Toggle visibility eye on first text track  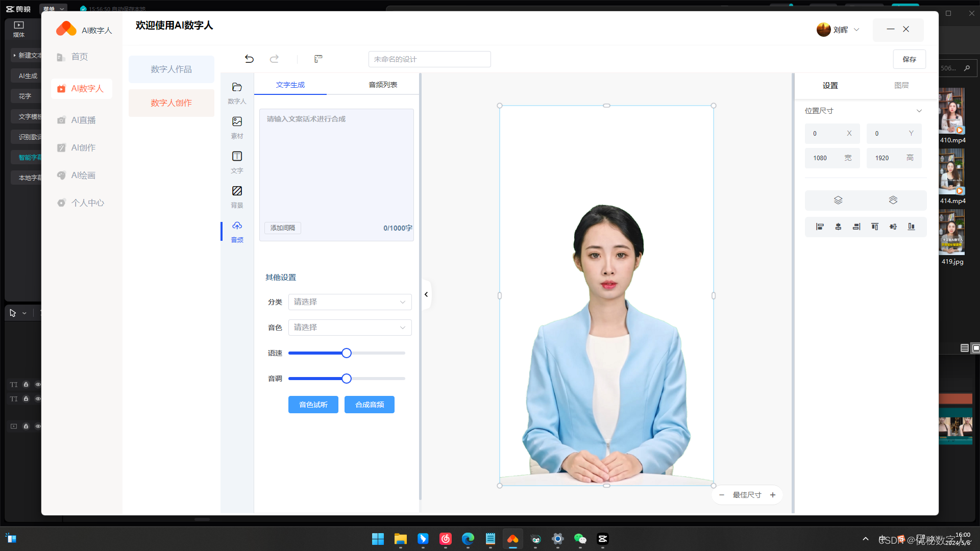point(38,385)
